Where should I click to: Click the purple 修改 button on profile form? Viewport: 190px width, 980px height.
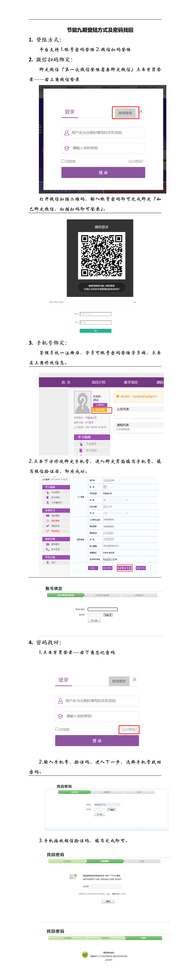93,568
